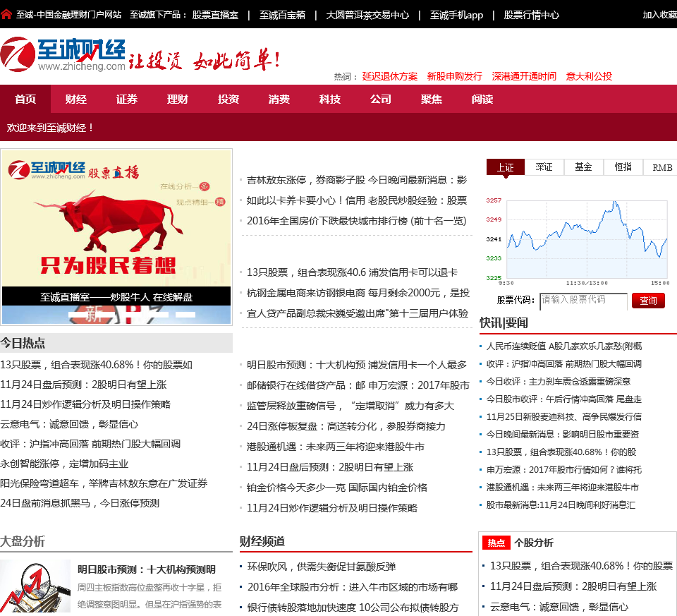Screen dimensions: 677x616
Task: Click hot word 延迟退休方案
Action: point(390,76)
